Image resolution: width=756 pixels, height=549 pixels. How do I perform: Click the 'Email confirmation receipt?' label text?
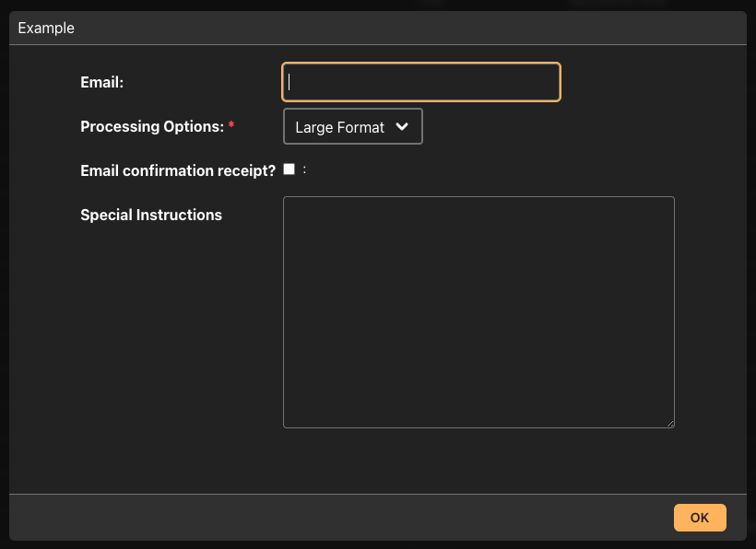[x=178, y=170]
